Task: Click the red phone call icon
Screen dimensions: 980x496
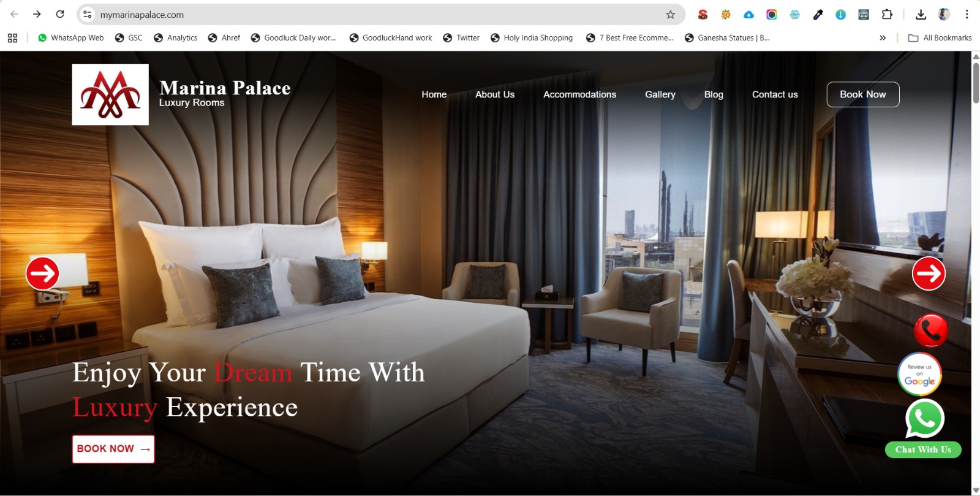Action: pyautogui.click(x=930, y=330)
